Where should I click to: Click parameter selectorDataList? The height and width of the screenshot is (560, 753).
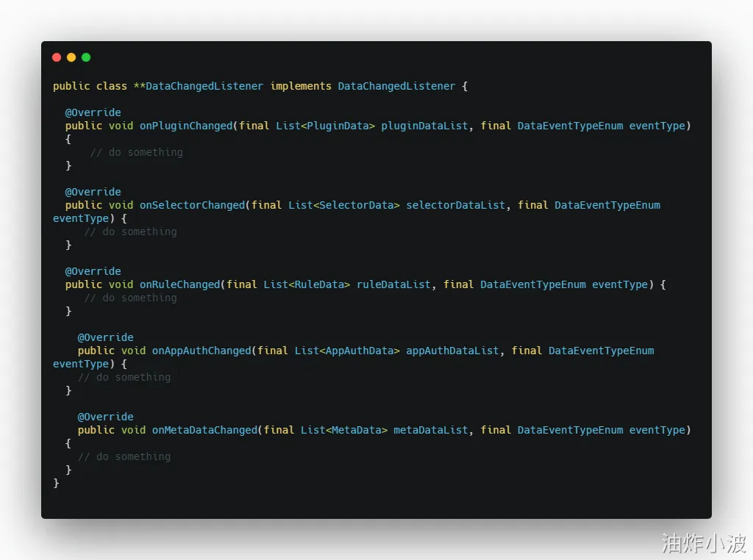(x=456, y=205)
